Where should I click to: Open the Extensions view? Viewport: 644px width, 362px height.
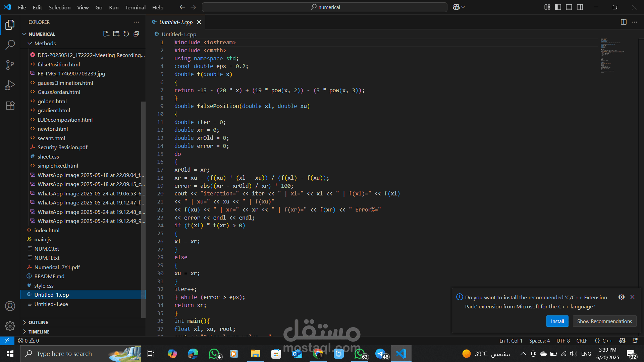pos(10,105)
